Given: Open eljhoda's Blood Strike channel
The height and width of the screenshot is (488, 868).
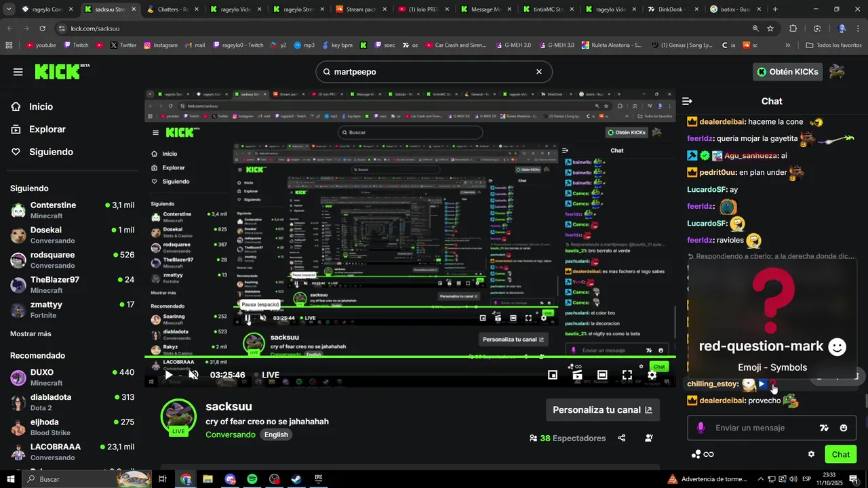Looking at the screenshot, I should click(72, 427).
